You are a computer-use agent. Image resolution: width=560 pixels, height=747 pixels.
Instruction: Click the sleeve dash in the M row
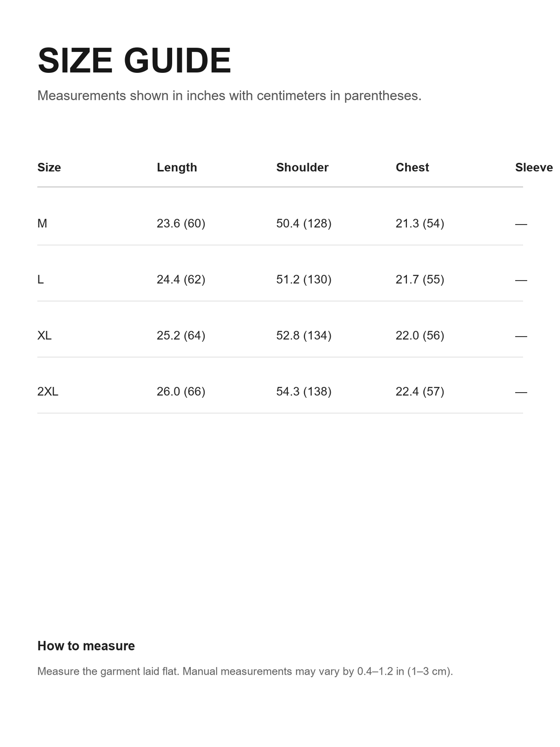pyautogui.click(x=521, y=224)
